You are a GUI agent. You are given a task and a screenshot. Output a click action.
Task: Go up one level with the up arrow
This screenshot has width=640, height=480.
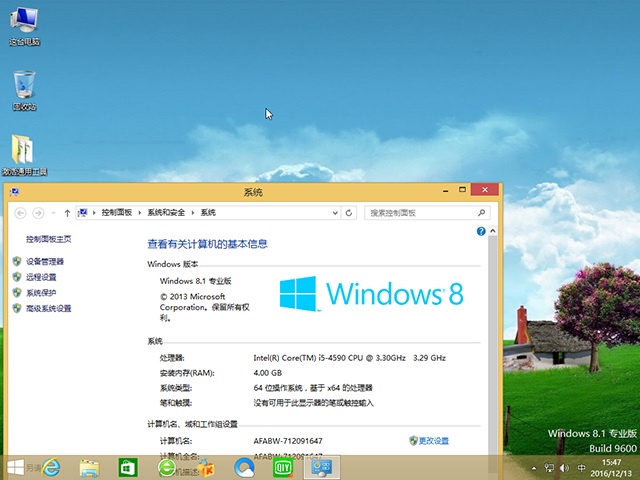(x=67, y=213)
